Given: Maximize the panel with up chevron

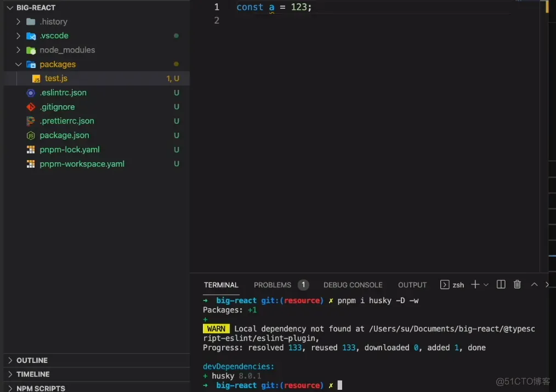Looking at the screenshot, I should click(534, 284).
